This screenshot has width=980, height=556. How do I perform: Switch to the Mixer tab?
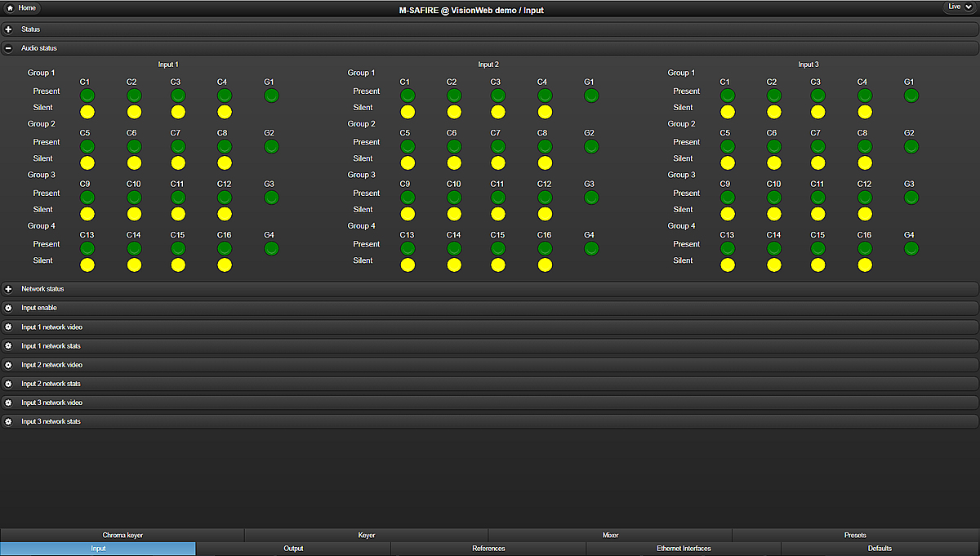tap(610, 536)
